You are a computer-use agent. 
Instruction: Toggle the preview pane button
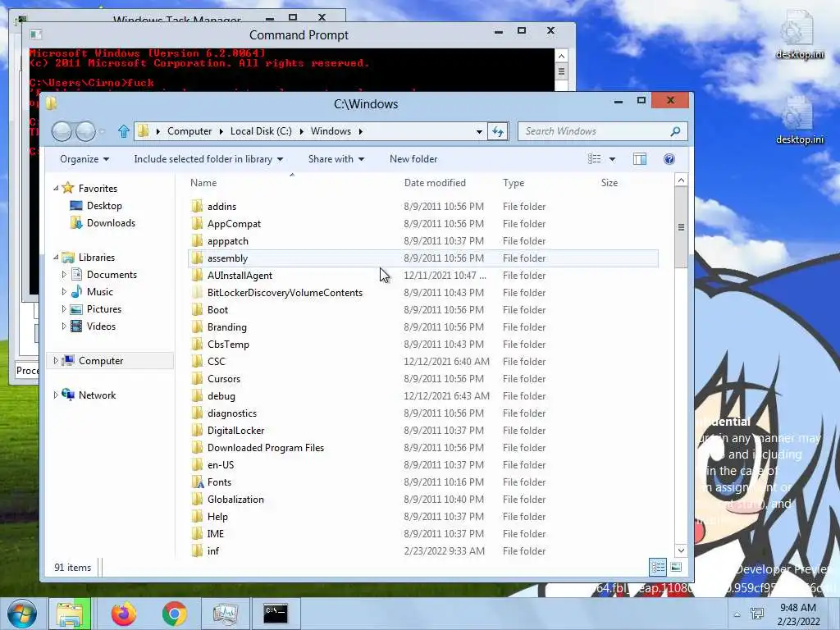[640, 159]
